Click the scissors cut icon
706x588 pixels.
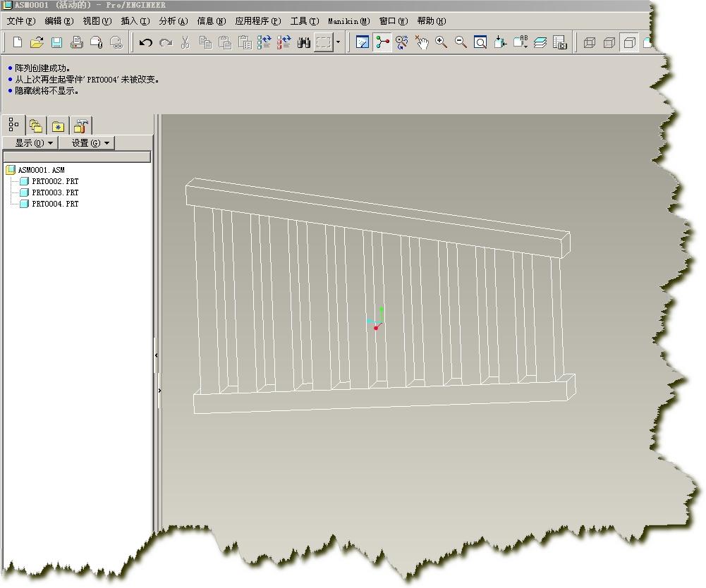[185, 43]
